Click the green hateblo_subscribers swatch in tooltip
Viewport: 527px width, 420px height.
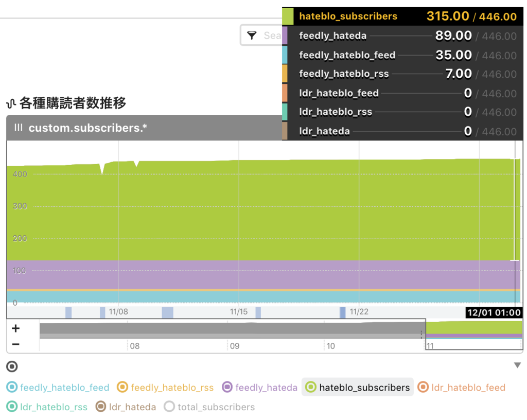pos(288,16)
